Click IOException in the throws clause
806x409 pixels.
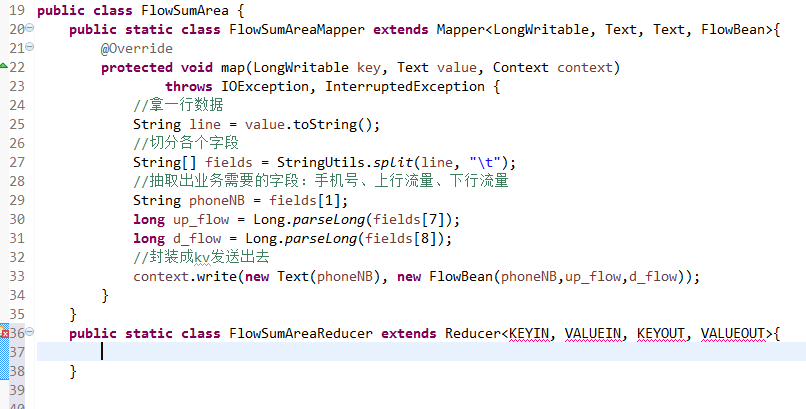(x=265, y=86)
